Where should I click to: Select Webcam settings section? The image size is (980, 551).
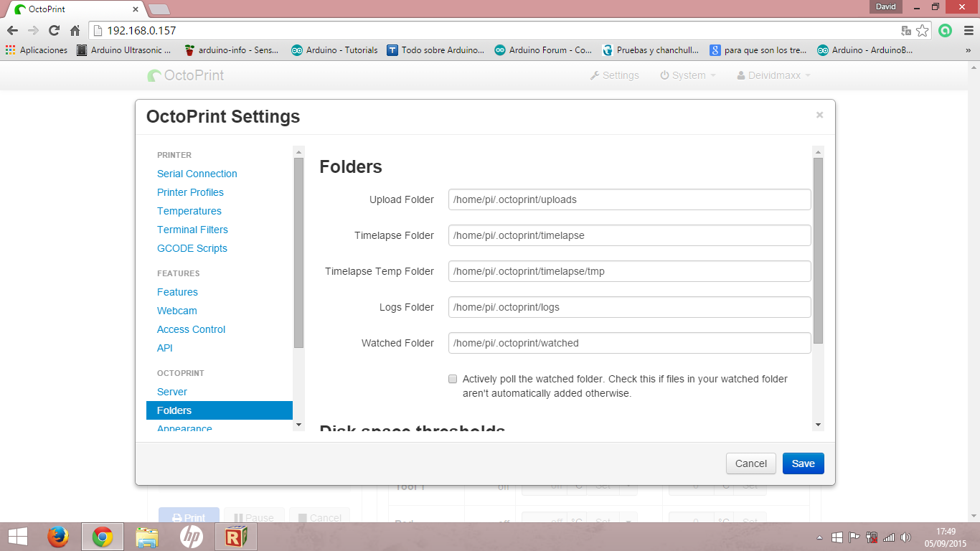[x=177, y=311]
